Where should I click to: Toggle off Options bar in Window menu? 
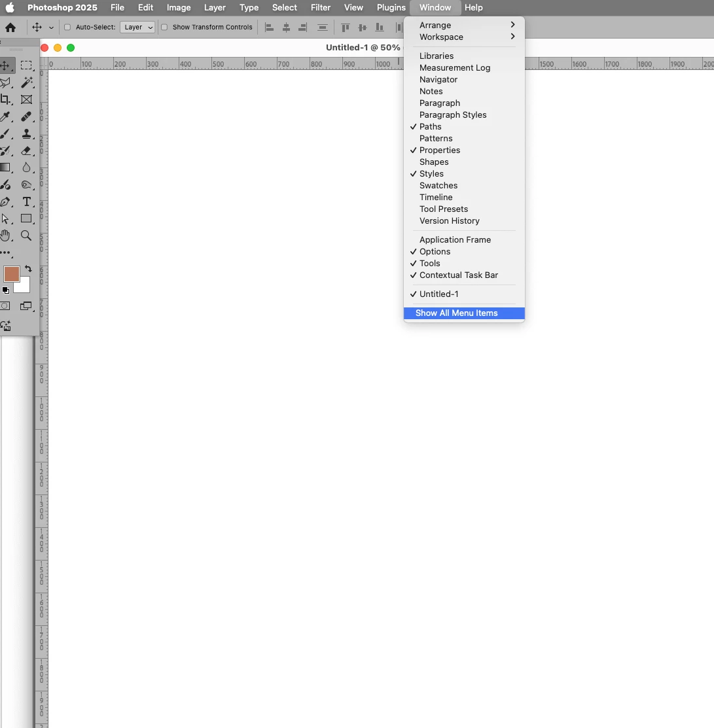pos(464,252)
